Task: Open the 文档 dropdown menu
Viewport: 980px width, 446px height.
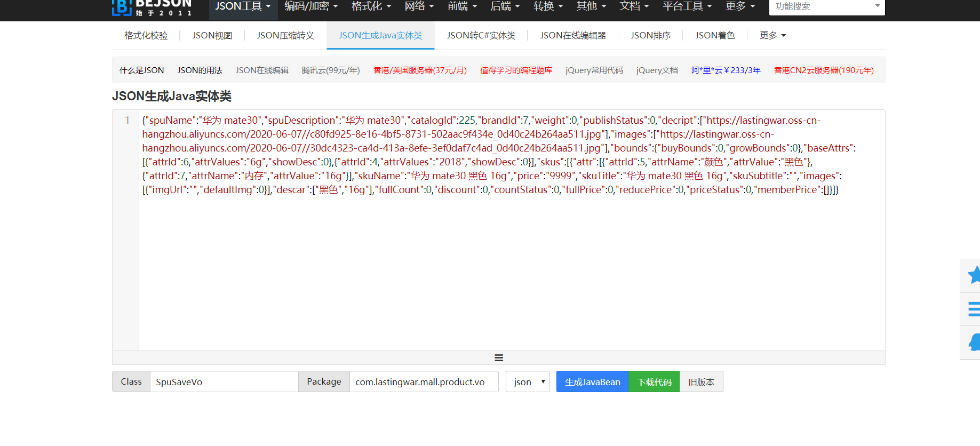Action: pos(634,6)
